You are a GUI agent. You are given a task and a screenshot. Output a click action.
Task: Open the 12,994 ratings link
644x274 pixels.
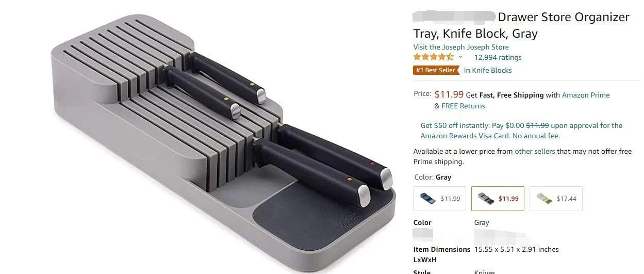coord(498,57)
